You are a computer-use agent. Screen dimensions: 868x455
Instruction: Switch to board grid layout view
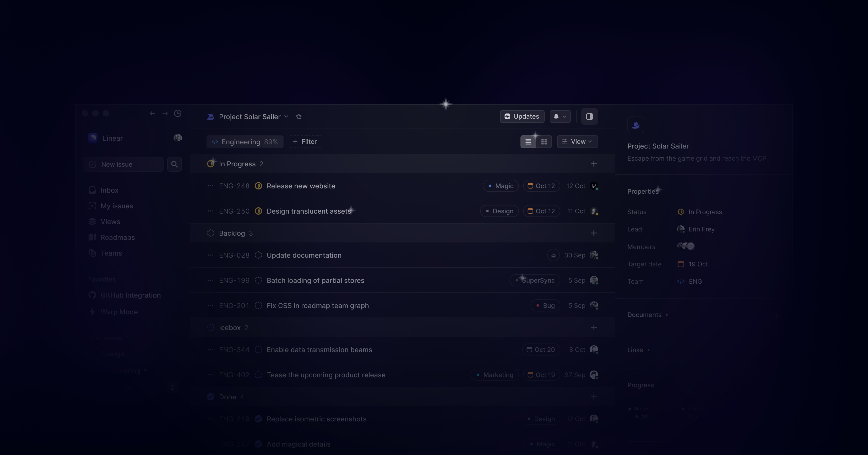[544, 142]
